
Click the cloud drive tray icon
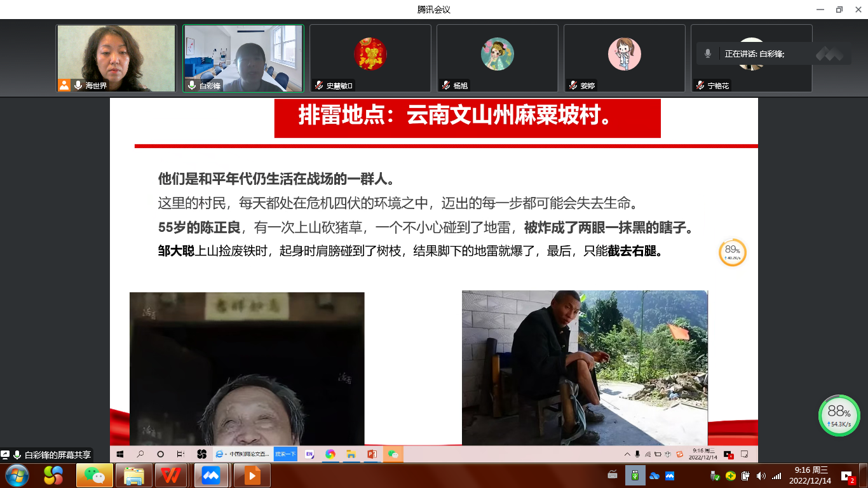coord(654,475)
